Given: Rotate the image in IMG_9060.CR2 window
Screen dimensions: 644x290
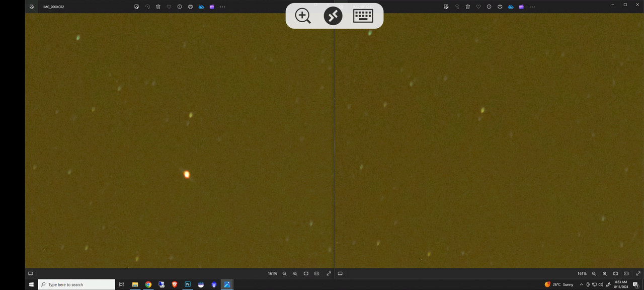Looking at the screenshot, I should (x=147, y=7).
